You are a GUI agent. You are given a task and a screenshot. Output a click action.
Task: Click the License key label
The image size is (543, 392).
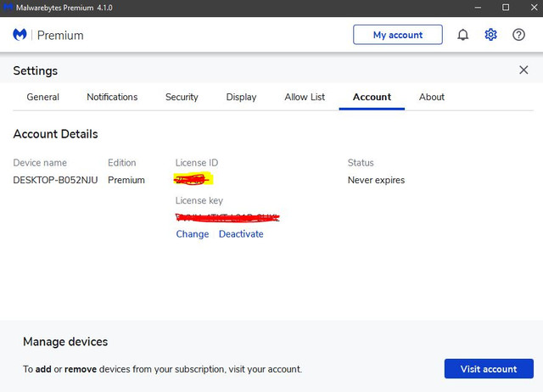pos(199,200)
